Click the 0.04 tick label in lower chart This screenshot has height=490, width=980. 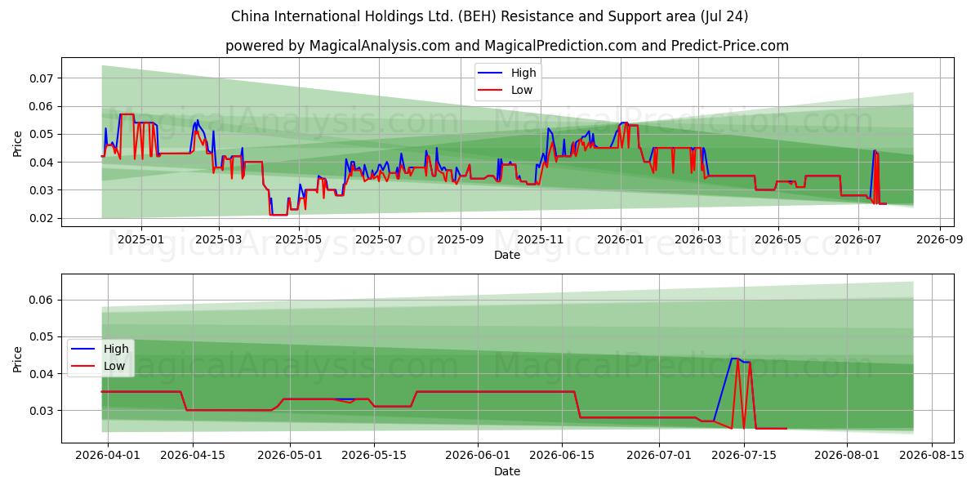click(x=42, y=374)
